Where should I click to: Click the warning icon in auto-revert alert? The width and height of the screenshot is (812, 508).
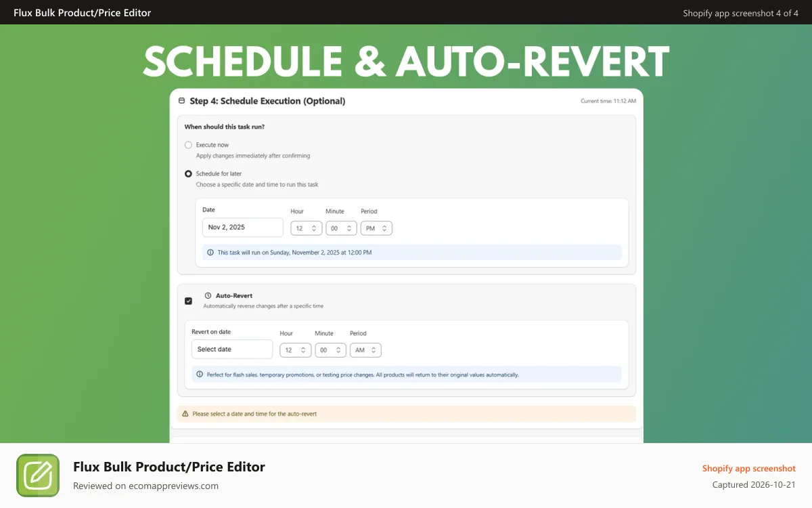coord(185,414)
